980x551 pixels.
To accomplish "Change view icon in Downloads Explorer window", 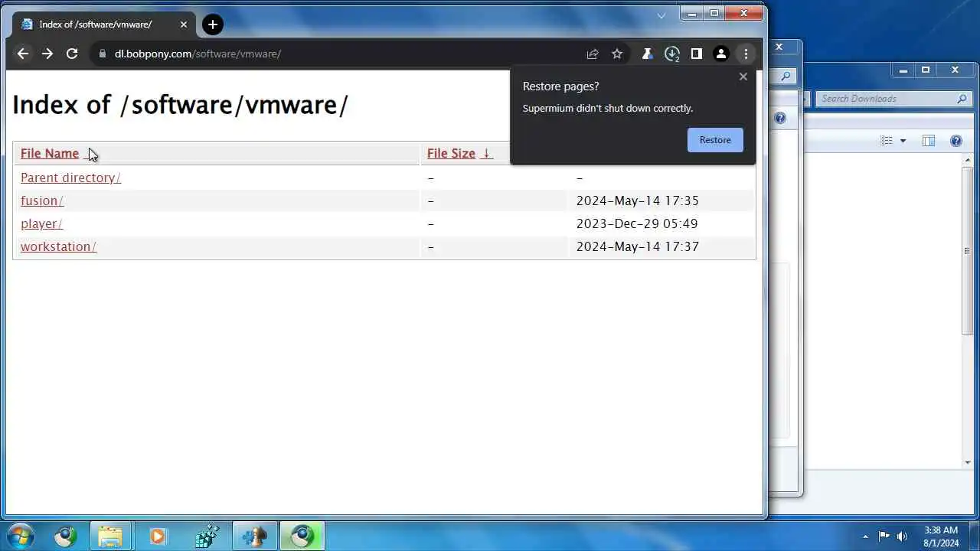I will coord(887,141).
